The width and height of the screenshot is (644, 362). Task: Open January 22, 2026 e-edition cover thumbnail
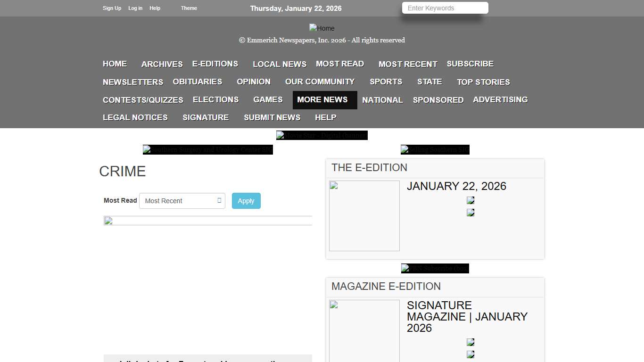coord(364,216)
